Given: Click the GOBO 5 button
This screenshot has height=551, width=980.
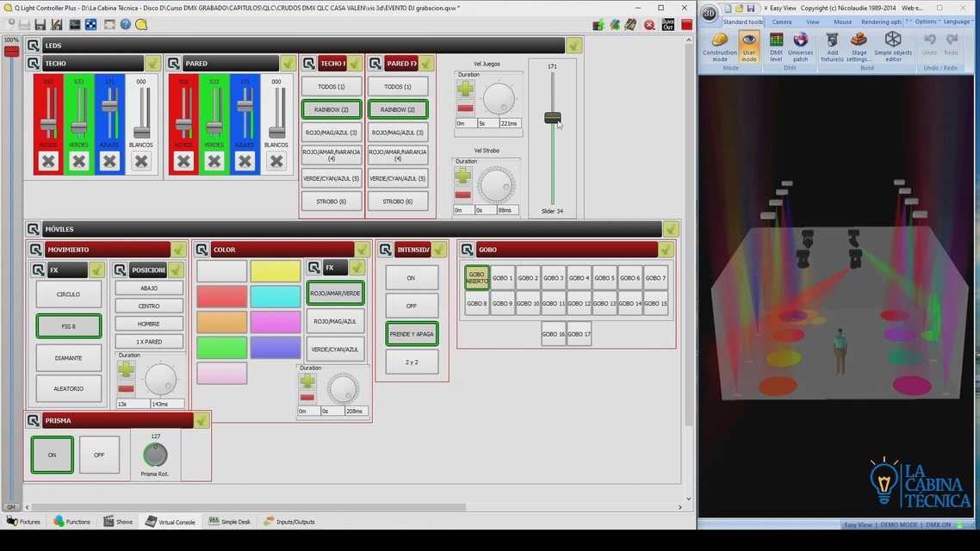Looking at the screenshot, I should tap(605, 278).
